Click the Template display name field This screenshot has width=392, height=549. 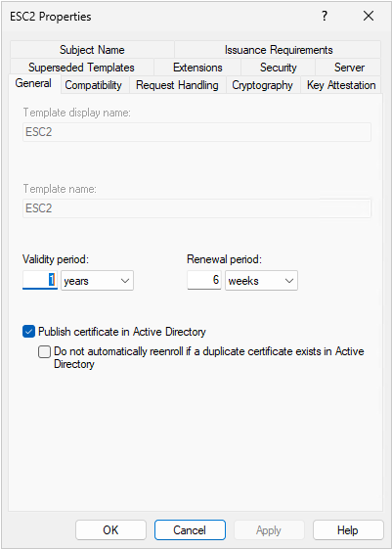[x=196, y=132]
